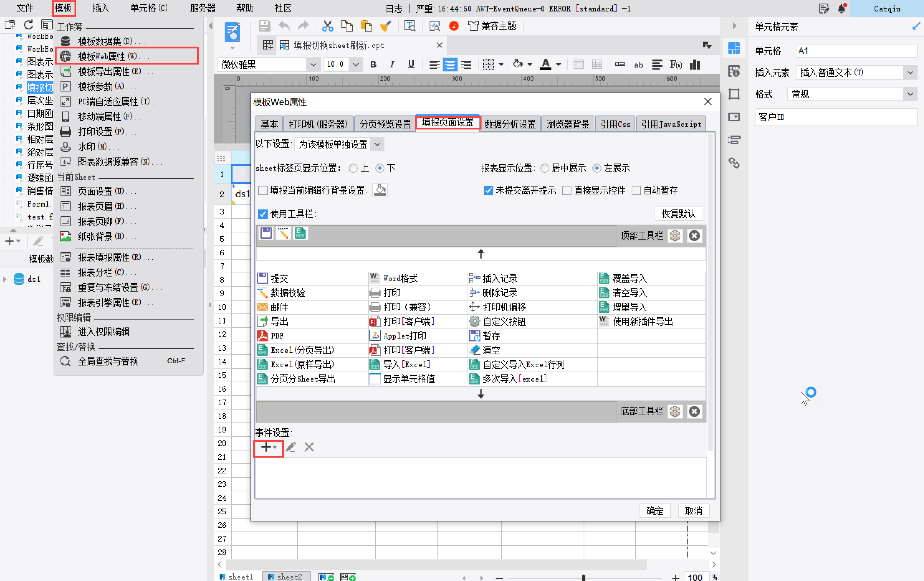Select the 居中展示 radio button
The image size is (924, 581).
[545, 168]
